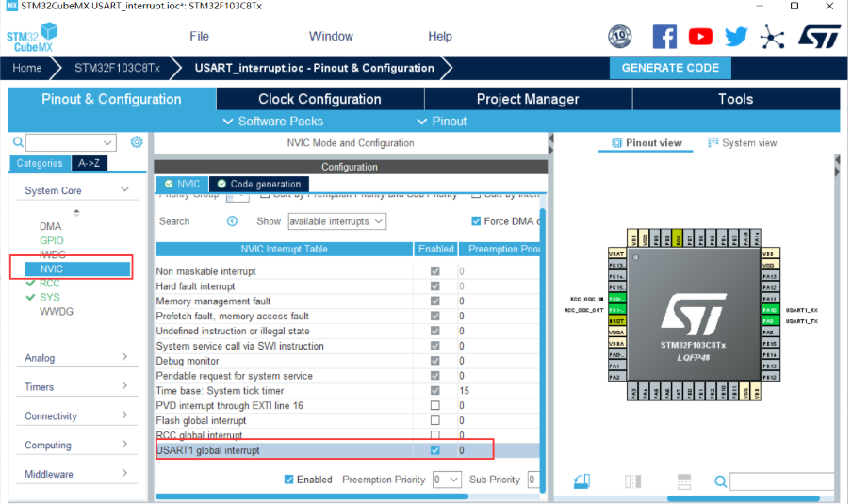The height and width of the screenshot is (504, 852).
Task: Click the pinout search magnifier icon
Action: (x=720, y=481)
